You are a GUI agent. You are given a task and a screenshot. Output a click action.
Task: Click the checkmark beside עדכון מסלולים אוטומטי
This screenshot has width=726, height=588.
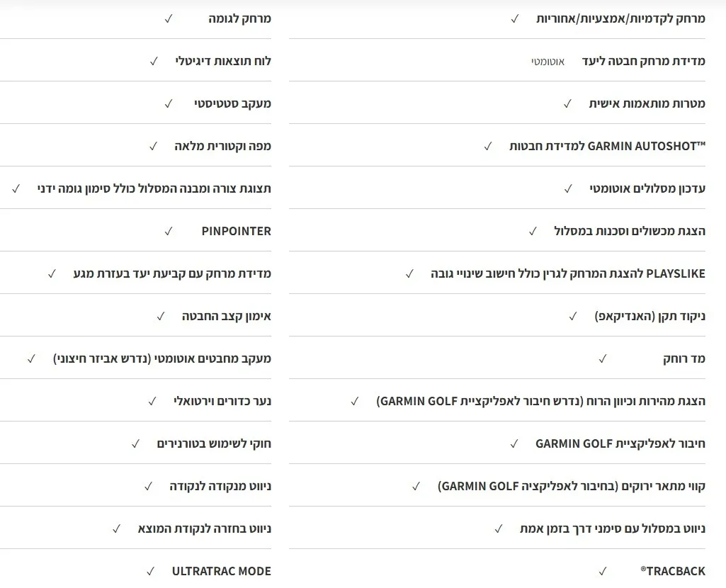[x=568, y=188]
